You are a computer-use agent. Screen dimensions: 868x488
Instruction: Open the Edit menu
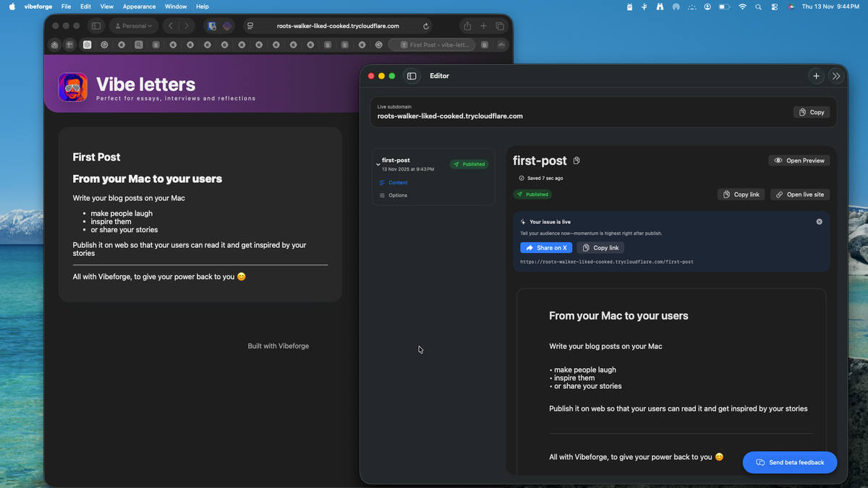(86, 7)
